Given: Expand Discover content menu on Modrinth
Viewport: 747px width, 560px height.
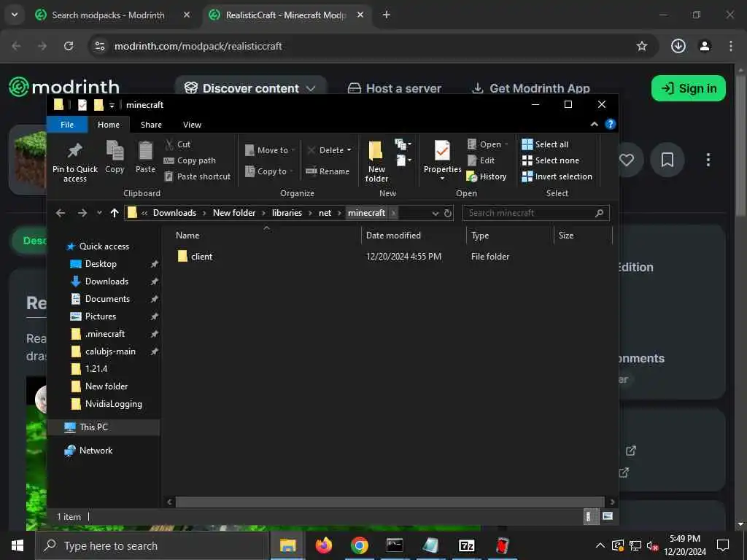Looking at the screenshot, I should [x=251, y=88].
